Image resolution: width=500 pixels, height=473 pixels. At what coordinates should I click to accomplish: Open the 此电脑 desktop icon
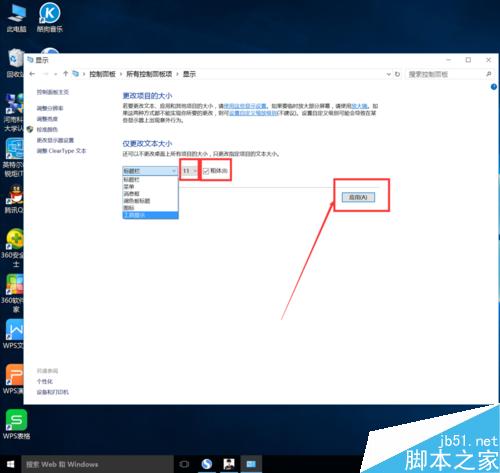[16, 18]
